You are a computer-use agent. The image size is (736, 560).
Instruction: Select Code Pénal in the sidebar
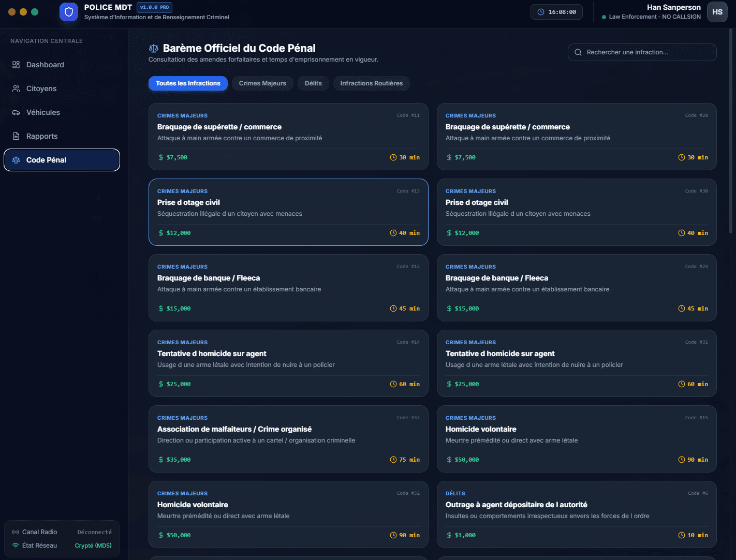click(62, 160)
